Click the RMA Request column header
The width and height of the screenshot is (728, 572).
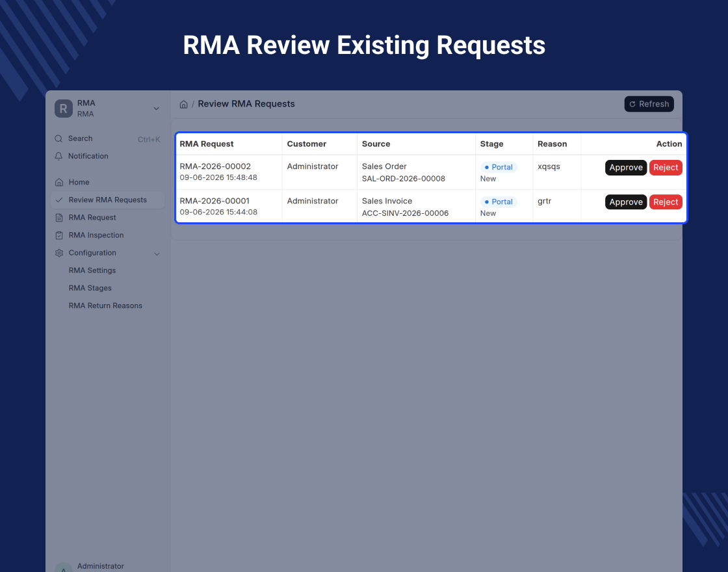click(x=207, y=144)
